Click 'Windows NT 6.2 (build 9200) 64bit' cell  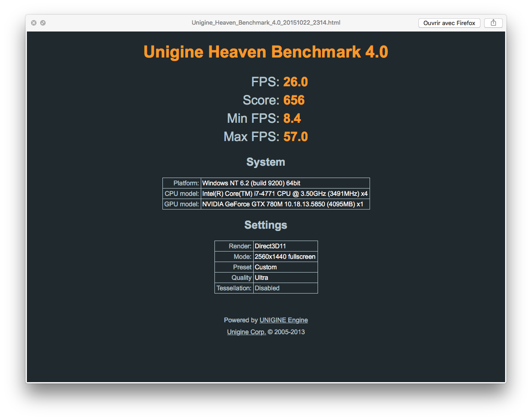(285, 183)
